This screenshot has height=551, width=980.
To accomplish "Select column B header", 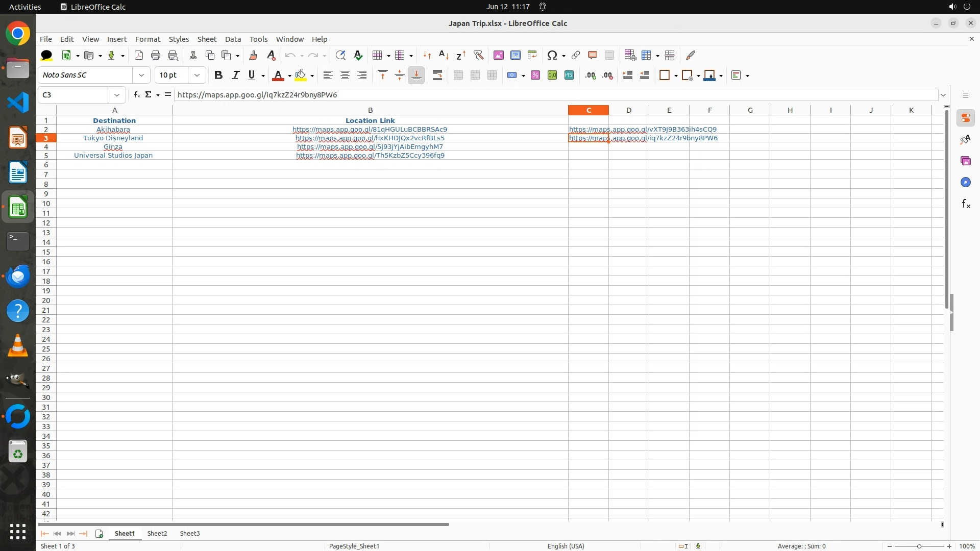I will point(370,110).
